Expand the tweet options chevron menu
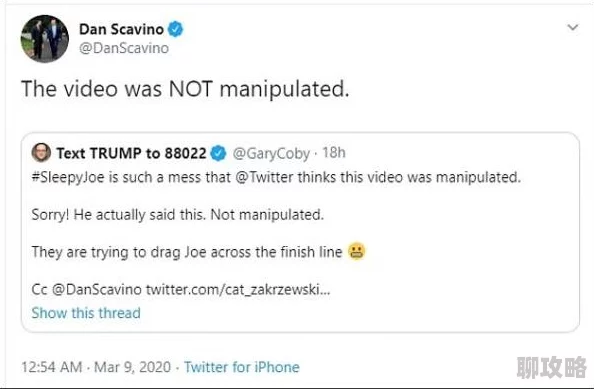Image resolution: width=594 pixels, height=389 pixels. (572, 27)
